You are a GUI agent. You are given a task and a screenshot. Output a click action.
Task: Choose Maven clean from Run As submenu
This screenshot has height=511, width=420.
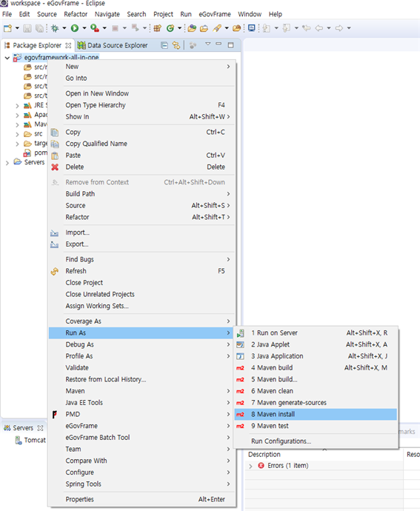pyautogui.click(x=316, y=391)
